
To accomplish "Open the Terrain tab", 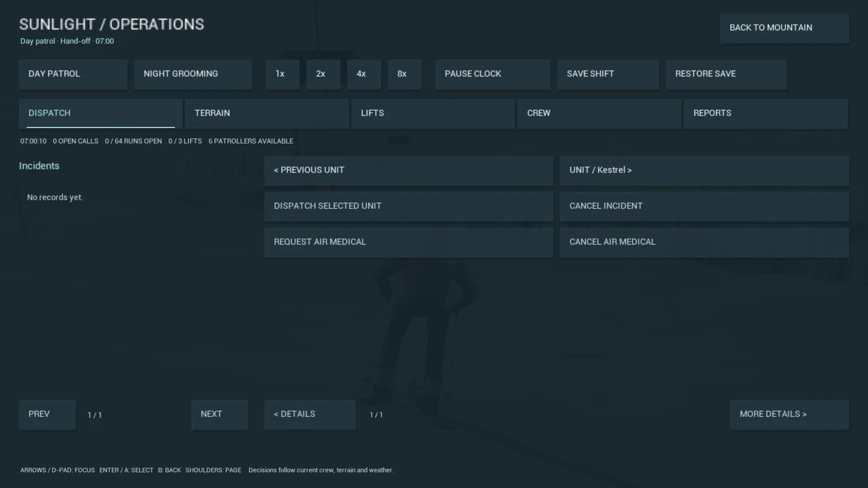I will point(267,113).
